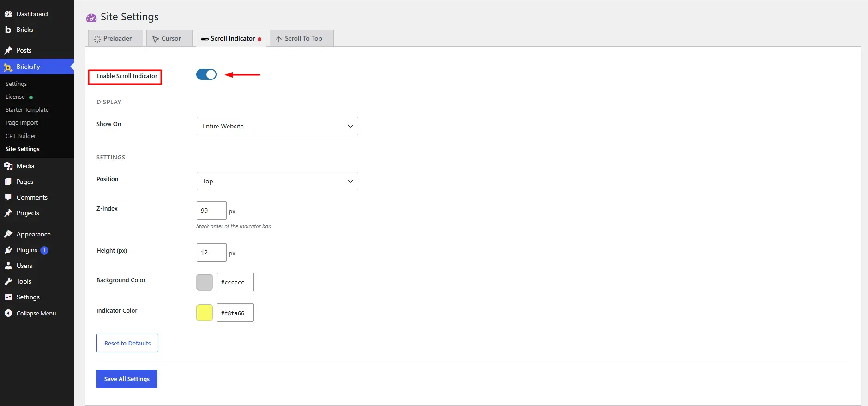This screenshot has width=868, height=406.
Task: Click the Cursor pointer icon on tab
Action: pyautogui.click(x=156, y=39)
